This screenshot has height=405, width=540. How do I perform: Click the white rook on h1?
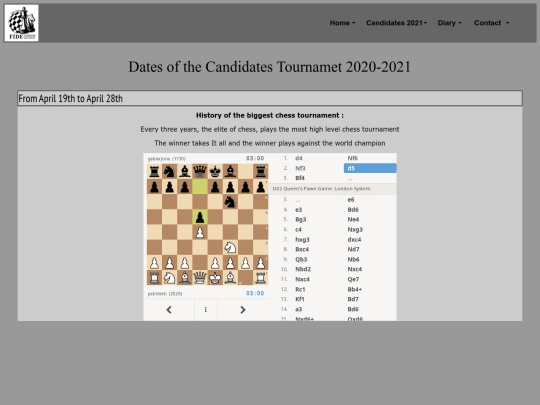pyautogui.click(x=260, y=277)
